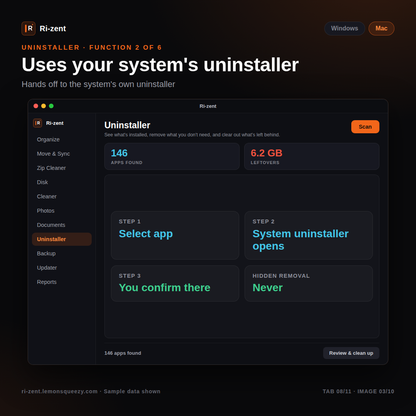The width and height of the screenshot is (416, 416).
Task: Switch to the Windows platform pill
Action: coord(344,28)
